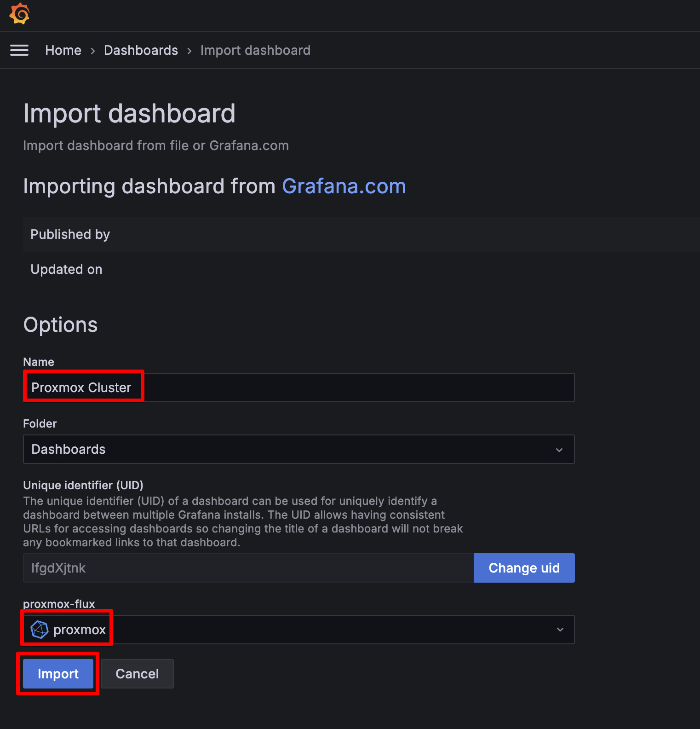Click the InfluxDB proxmox data source icon
The image size is (700, 729).
click(40, 630)
